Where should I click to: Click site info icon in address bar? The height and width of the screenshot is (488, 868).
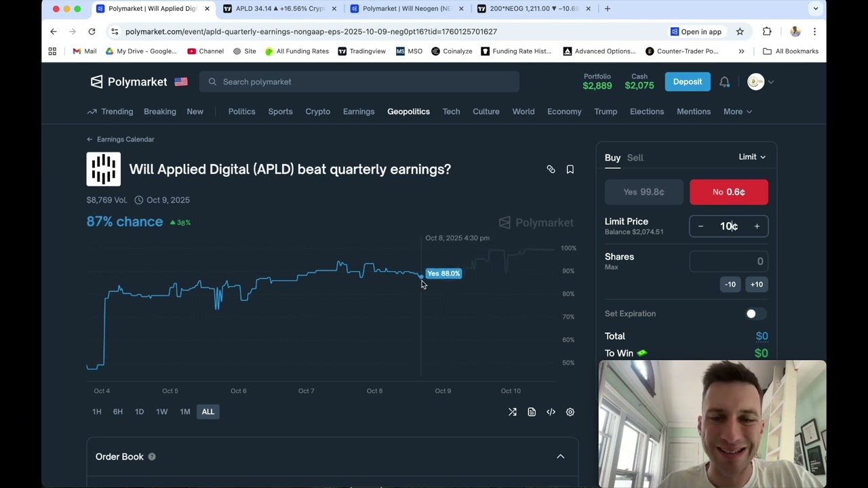point(115,31)
